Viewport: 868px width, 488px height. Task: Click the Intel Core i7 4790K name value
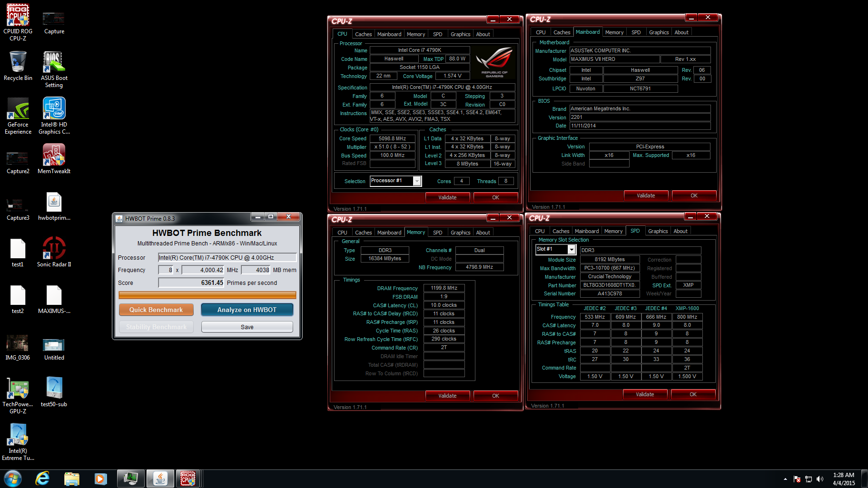[x=420, y=50]
